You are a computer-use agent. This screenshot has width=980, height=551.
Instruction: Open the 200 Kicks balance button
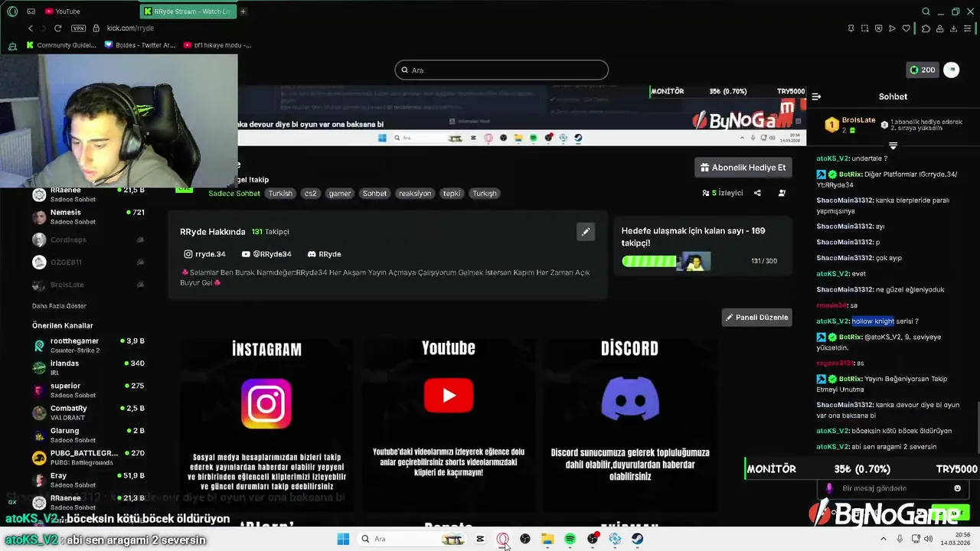(x=922, y=70)
